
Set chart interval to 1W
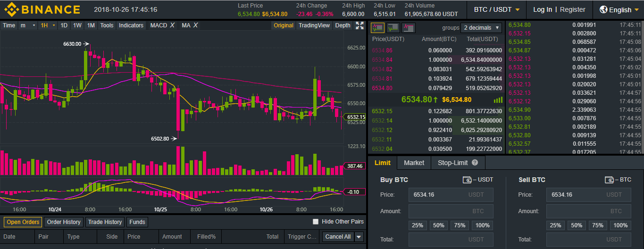tap(77, 25)
